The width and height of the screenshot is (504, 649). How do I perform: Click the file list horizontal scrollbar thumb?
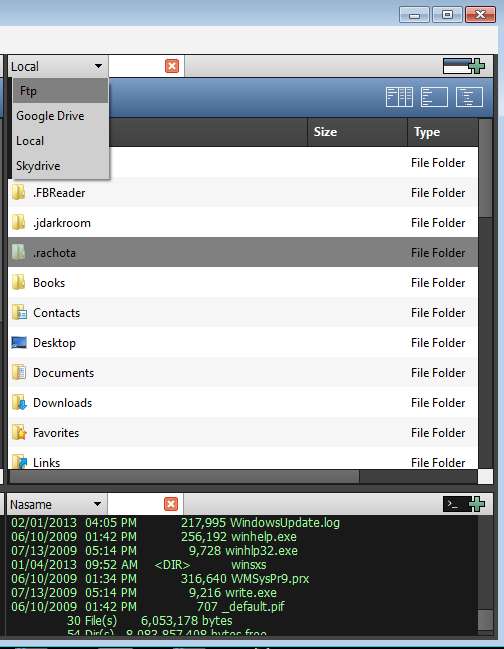(x=184, y=476)
